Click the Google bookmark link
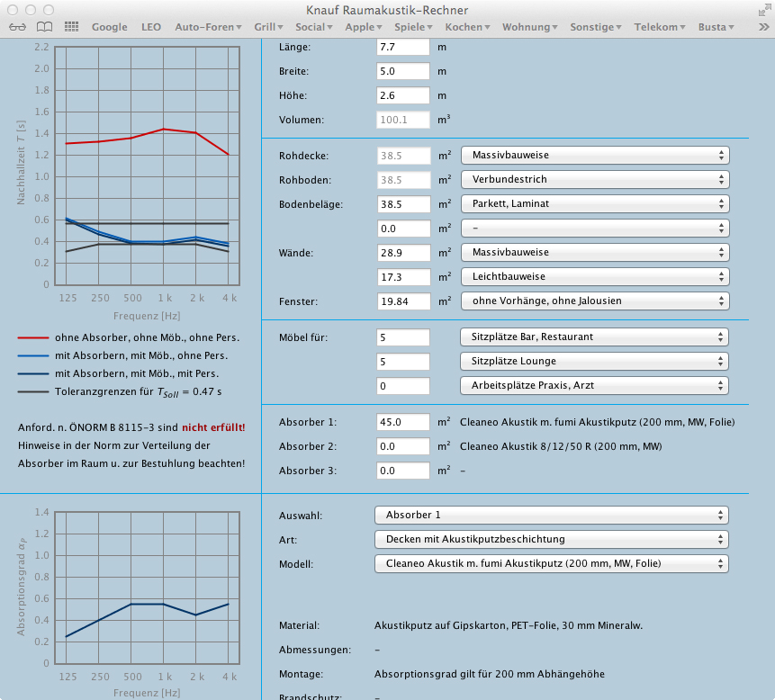775x700 pixels. pyautogui.click(x=110, y=27)
